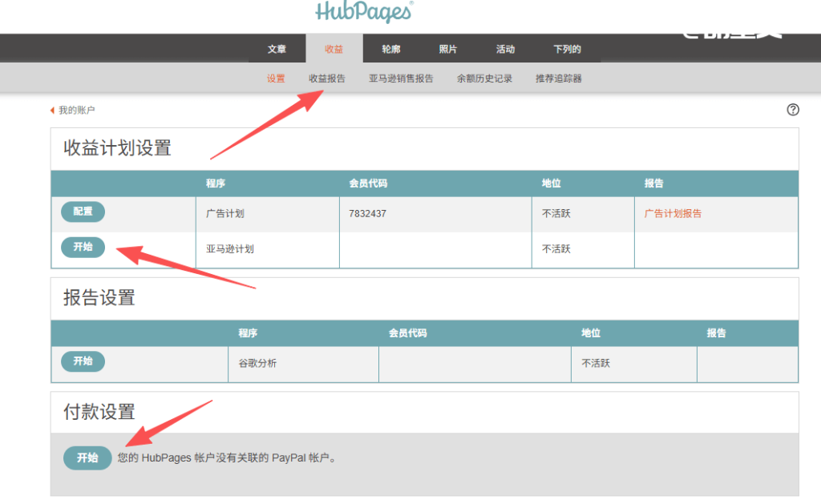Viewport: 821px width, 504px height.
Task: Click 开始 to link a PayPal account
Action: 87,458
